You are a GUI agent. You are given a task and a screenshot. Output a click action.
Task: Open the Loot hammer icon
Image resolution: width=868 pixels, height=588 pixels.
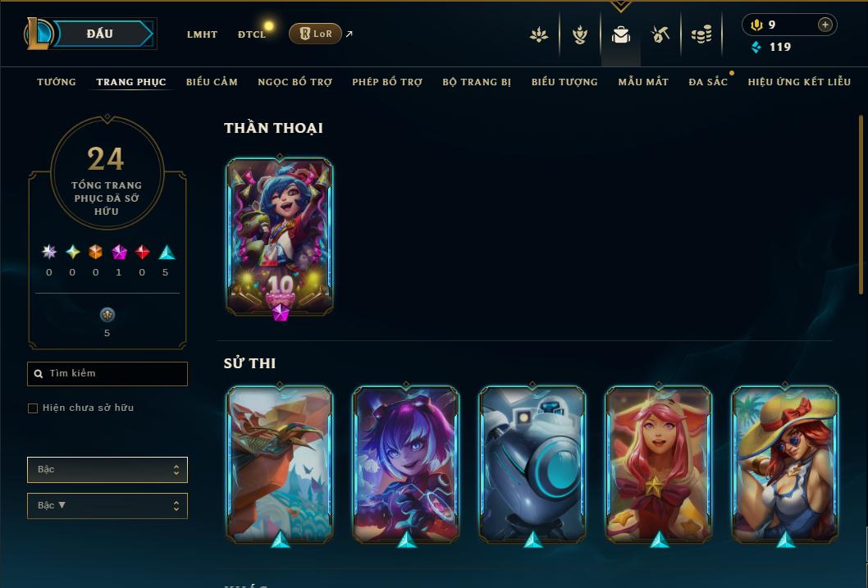660,34
